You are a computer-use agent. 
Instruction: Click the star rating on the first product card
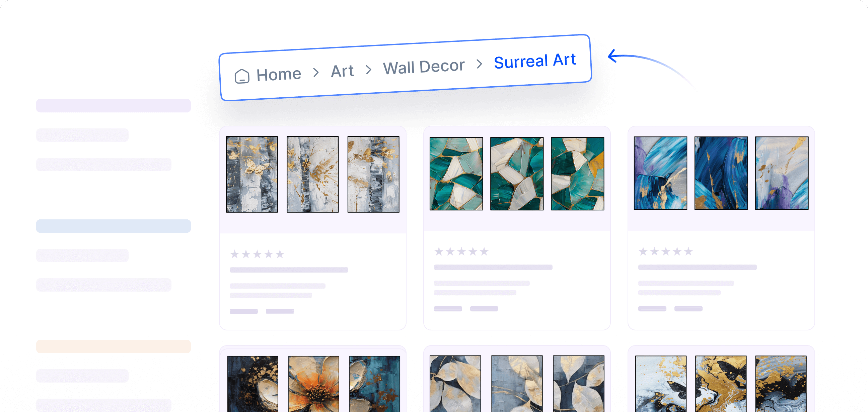[x=257, y=254]
